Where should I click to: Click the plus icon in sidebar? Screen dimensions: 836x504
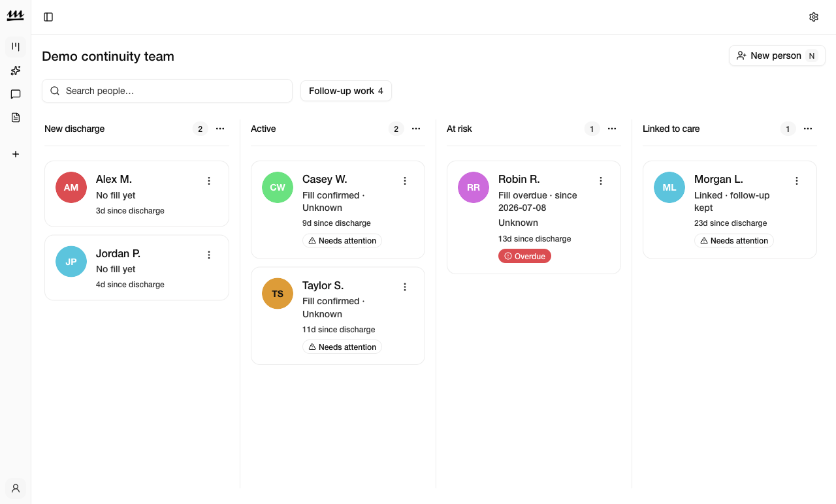(16, 154)
